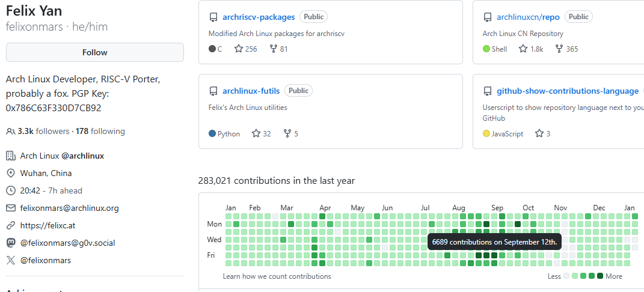This screenshot has width=644, height=292.
Task: Click the location pin icon by Wuhan
Action: [11, 174]
